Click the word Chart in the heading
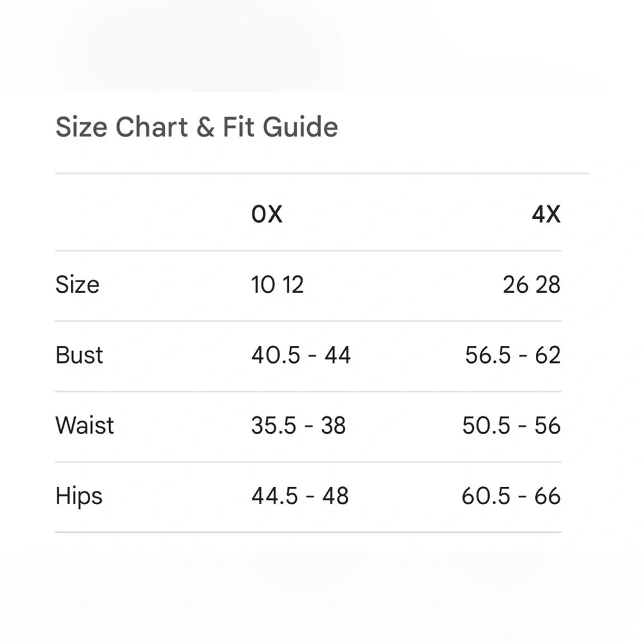This screenshot has height=644, width=644. pos(151,127)
